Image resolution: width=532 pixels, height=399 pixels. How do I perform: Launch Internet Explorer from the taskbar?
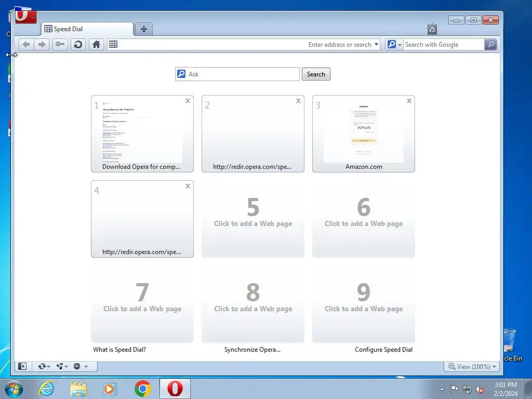click(46, 389)
